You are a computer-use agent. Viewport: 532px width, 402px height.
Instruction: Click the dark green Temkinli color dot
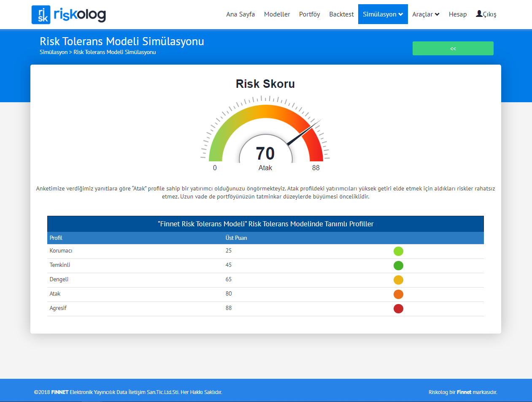398,266
